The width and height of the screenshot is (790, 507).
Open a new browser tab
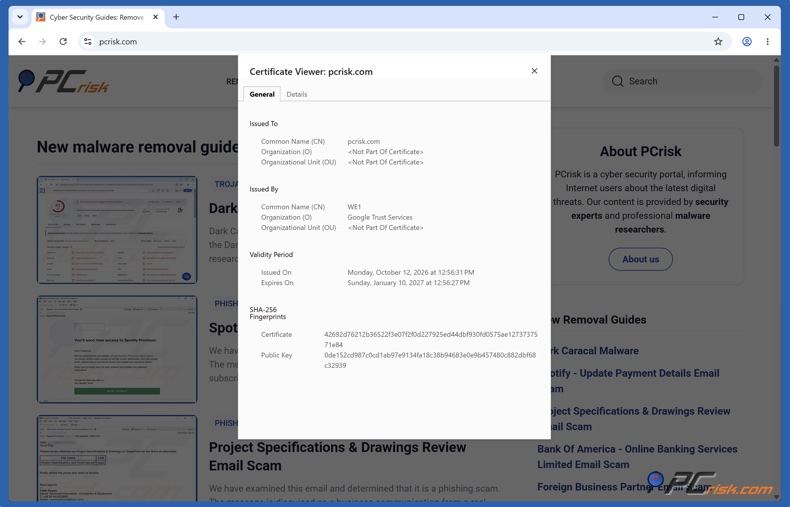point(176,17)
